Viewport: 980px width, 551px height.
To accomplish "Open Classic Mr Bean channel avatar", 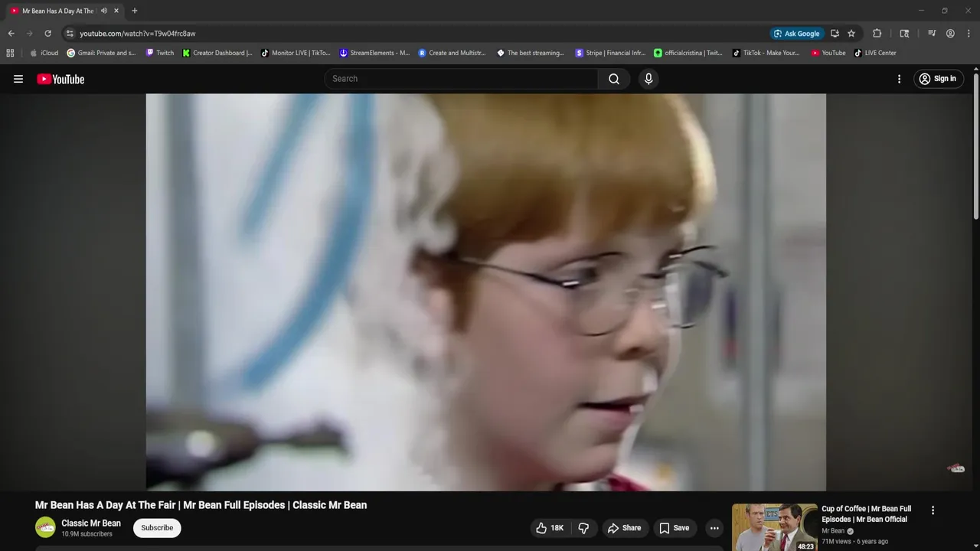I will 45,527.
